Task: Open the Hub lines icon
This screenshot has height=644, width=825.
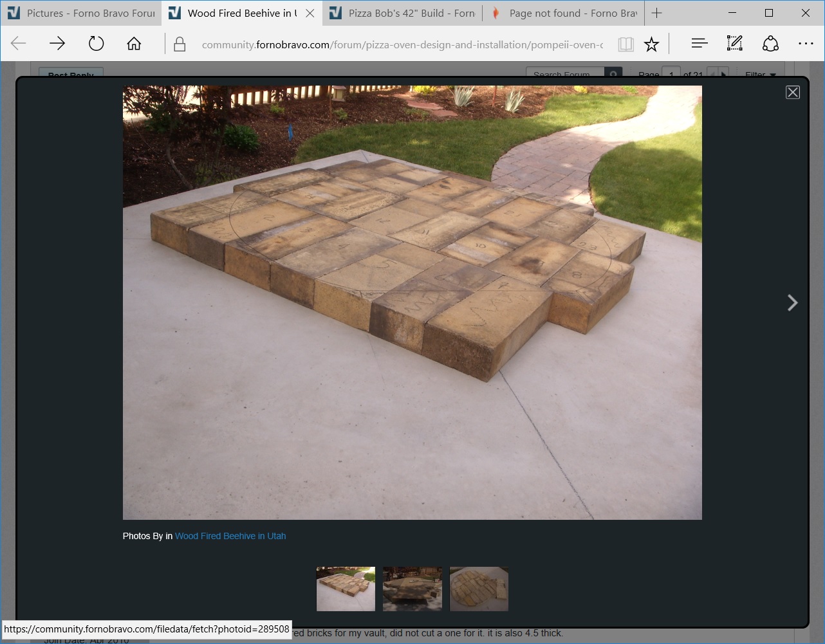Action: point(699,44)
